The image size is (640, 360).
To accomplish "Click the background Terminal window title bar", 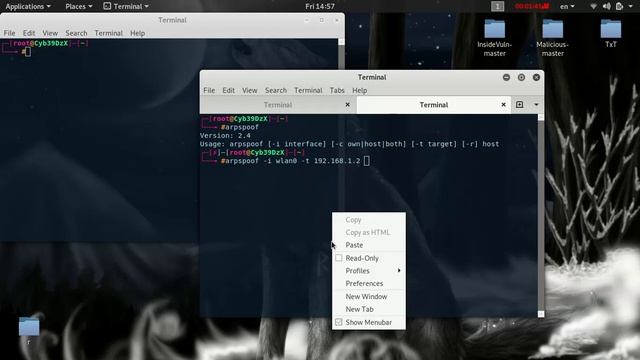I will click(x=172, y=20).
